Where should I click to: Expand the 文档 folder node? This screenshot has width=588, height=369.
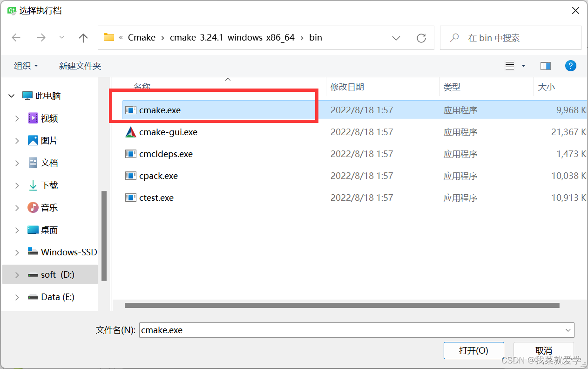pos(17,163)
